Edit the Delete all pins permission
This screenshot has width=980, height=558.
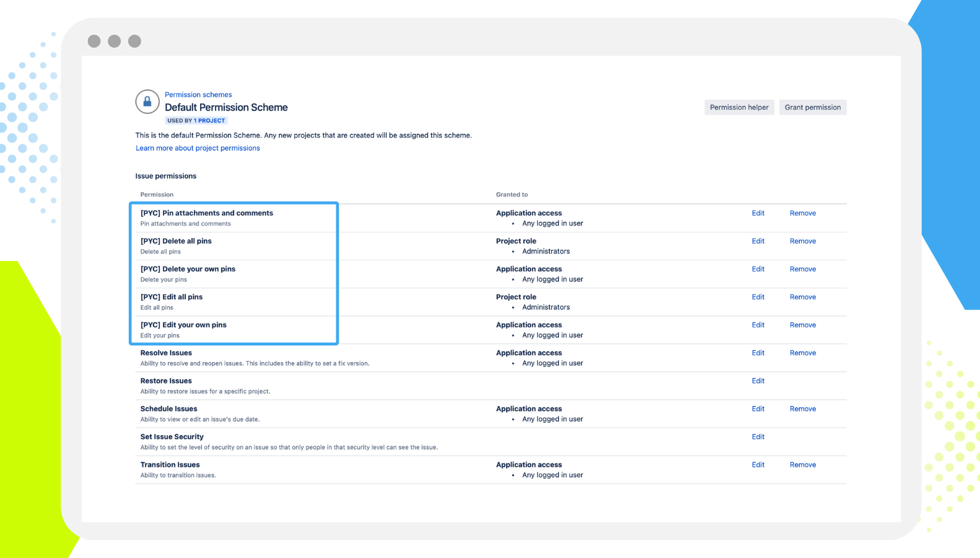click(758, 241)
